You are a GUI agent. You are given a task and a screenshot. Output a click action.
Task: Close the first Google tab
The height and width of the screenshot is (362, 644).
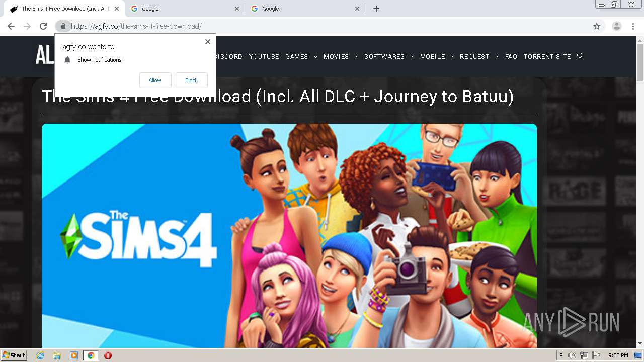pyautogui.click(x=237, y=9)
